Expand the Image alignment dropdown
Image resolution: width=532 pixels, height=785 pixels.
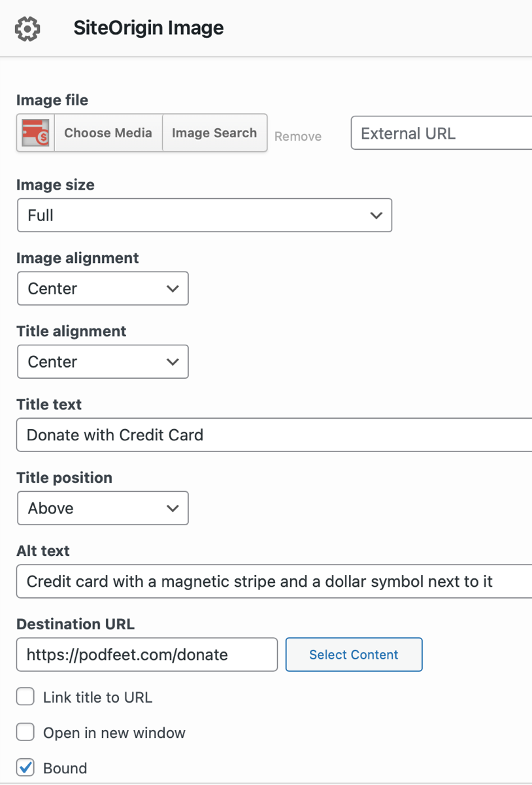pyautogui.click(x=103, y=288)
